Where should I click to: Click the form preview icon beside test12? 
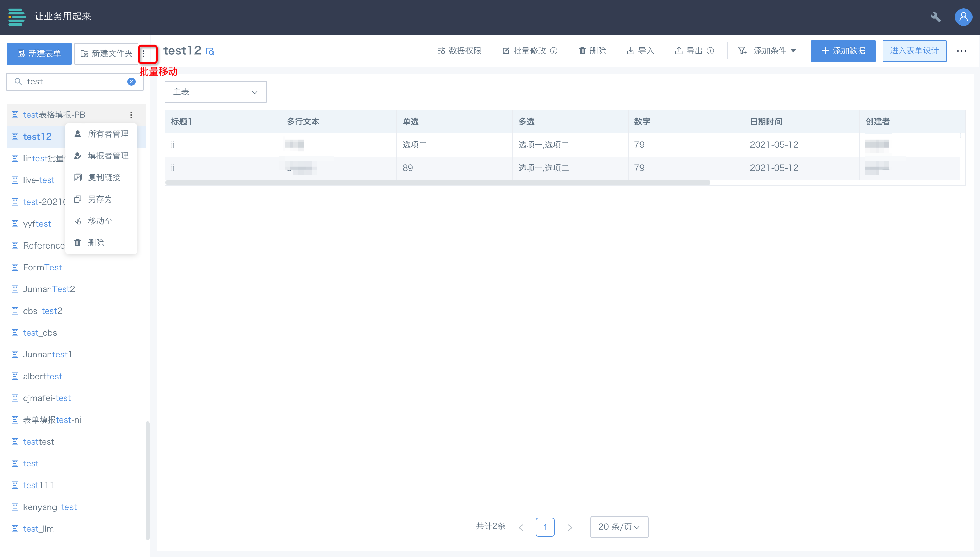[x=210, y=51]
